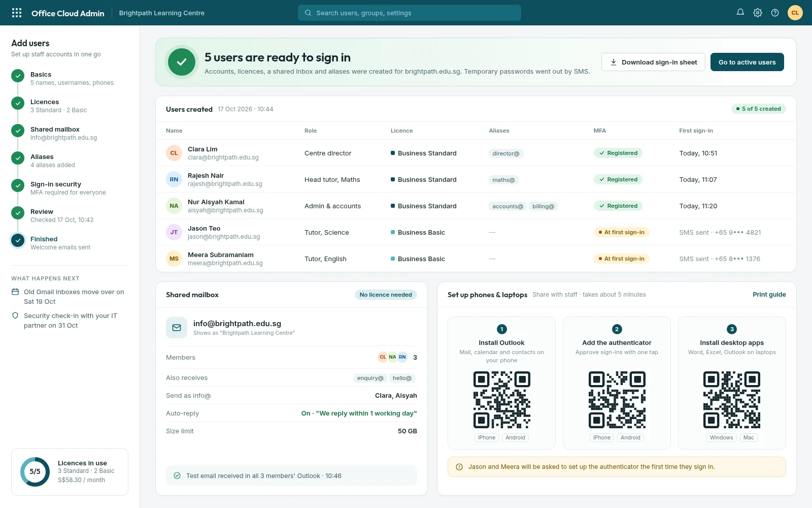The height and width of the screenshot is (508, 812).
Task: Click the director@ alias chip
Action: coord(505,153)
